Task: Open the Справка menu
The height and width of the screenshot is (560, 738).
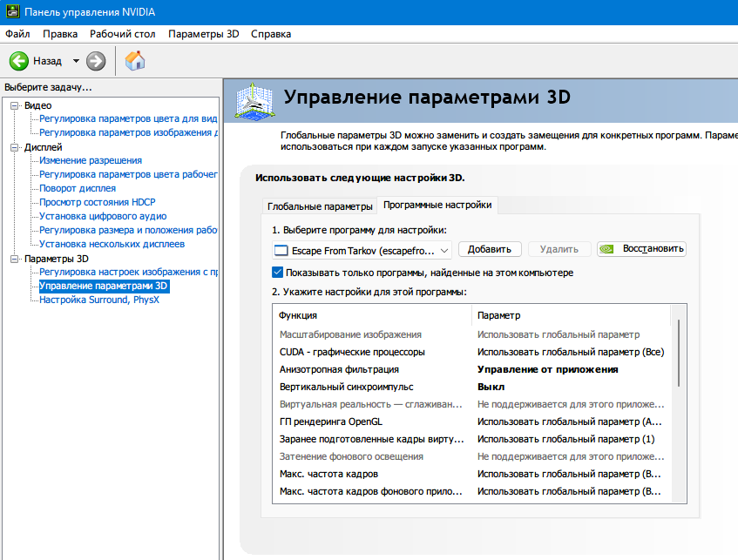Action: click(x=271, y=34)
